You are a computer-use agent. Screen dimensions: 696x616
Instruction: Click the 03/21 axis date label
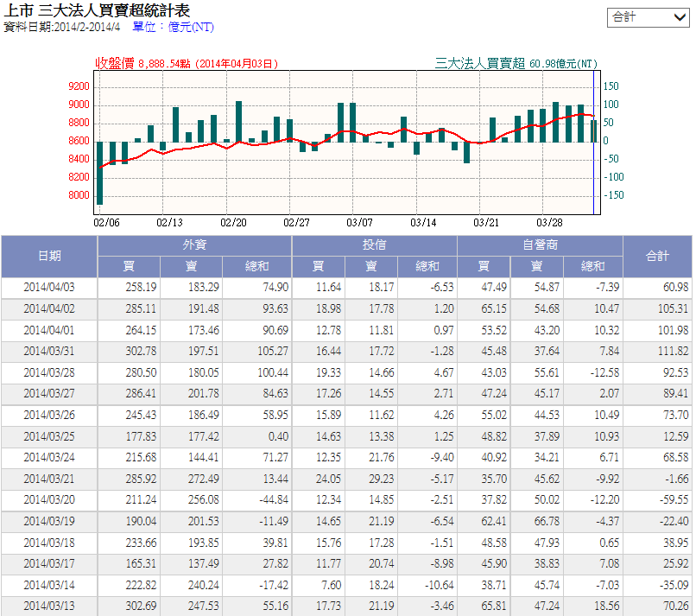coord(486,223)
